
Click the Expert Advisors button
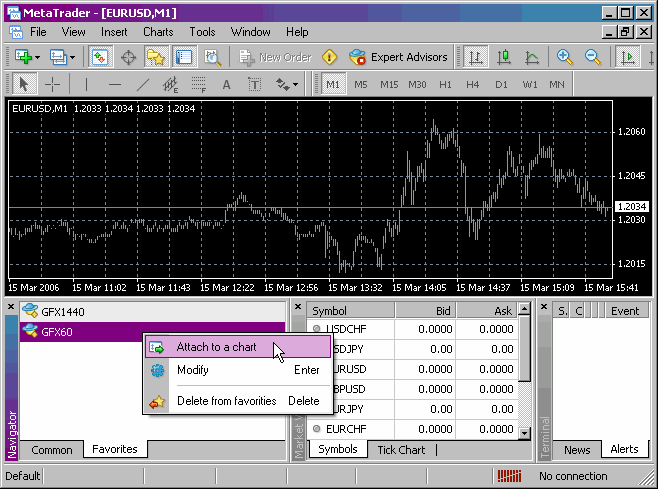[x=399, y=57]
